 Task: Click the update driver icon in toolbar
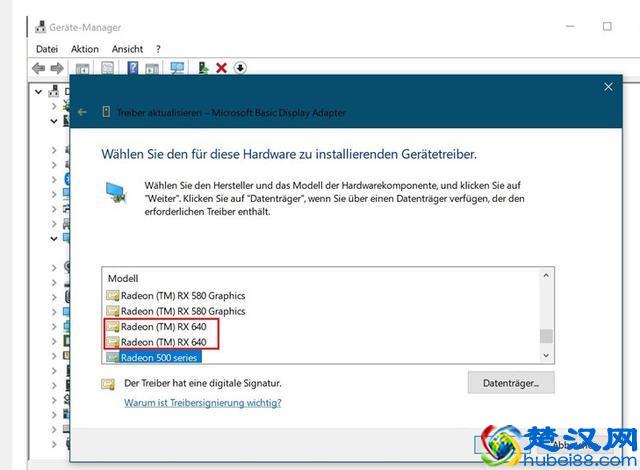click(x=203, y=68)
